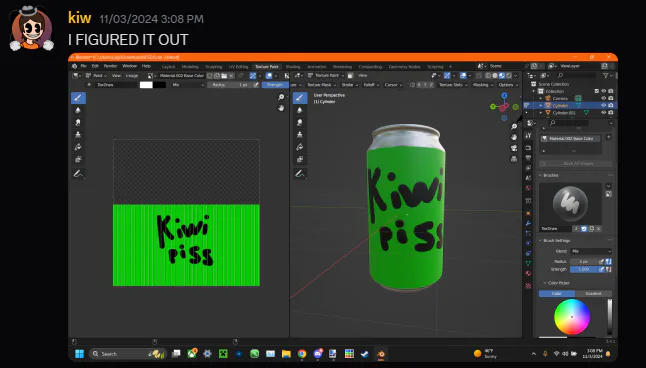Viewport: 646px width, 368px height.
Task: Open the Cursor dropdown
Action: [x=393, y=85]
